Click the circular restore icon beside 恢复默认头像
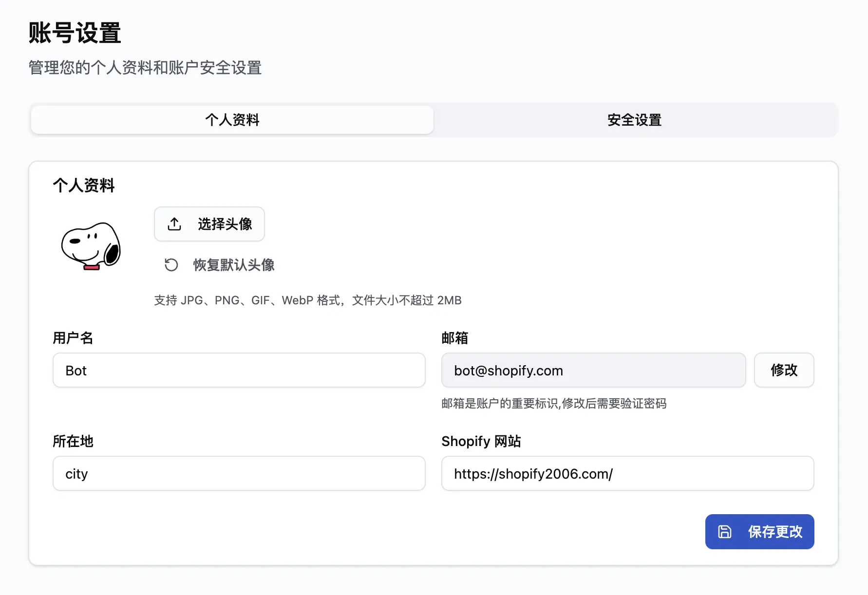The height and width of the screenshot is (595, 868). point(170,264)
